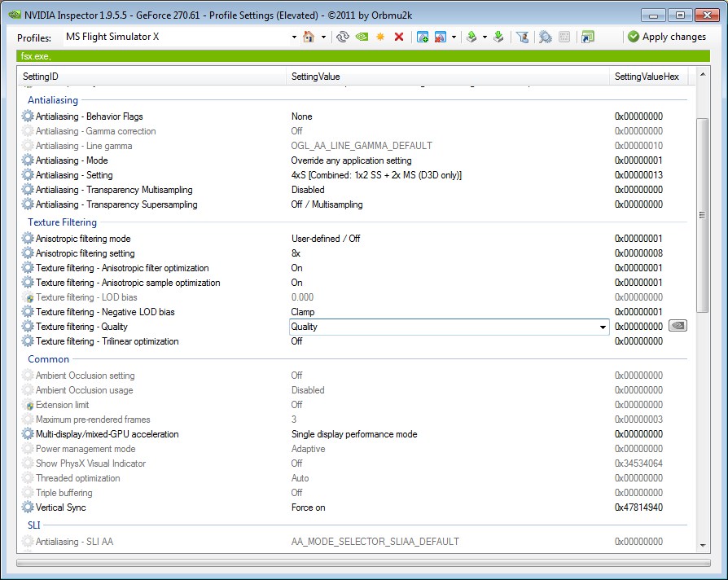Screen dimensions: 728x580
Task: Click the gear icon for Antialiasing - Behavior Flags
Action: tap(28, 116)
